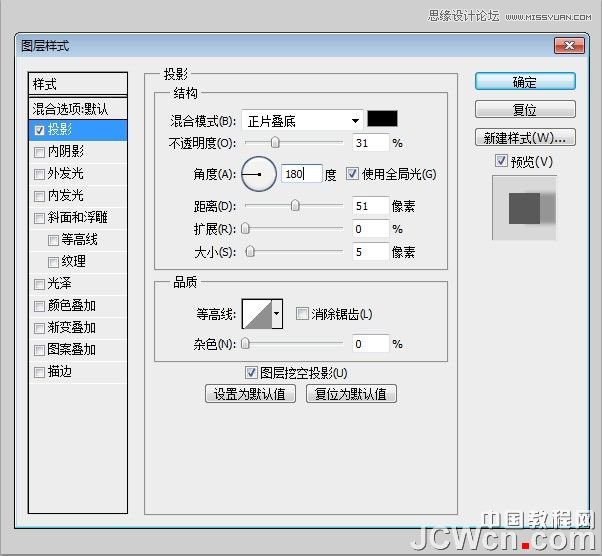Open the 等高线 contour picker arrow
Screen dimensions: 602x556
[277, 314]
